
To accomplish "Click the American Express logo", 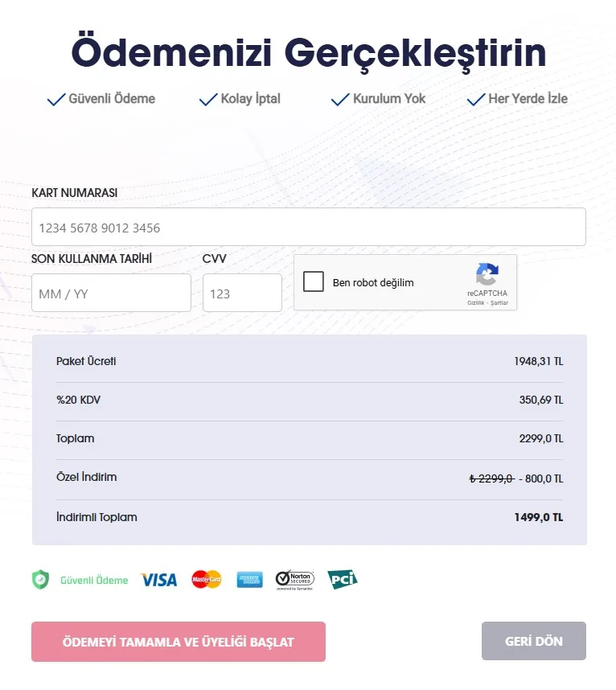I will tap(250, 580).
